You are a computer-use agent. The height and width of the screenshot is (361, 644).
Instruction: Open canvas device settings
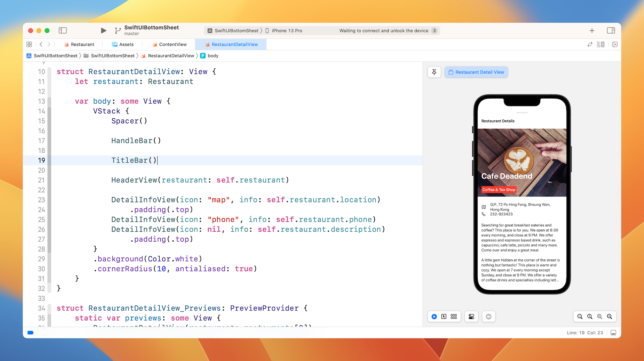click(x=471, y=316)
